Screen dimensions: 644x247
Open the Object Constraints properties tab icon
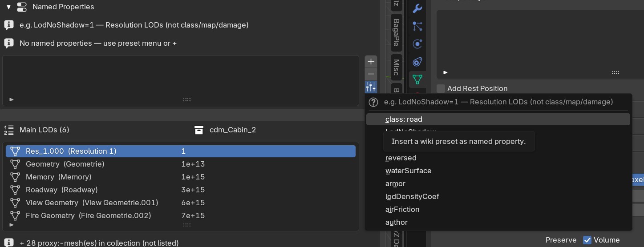[417, 62]
